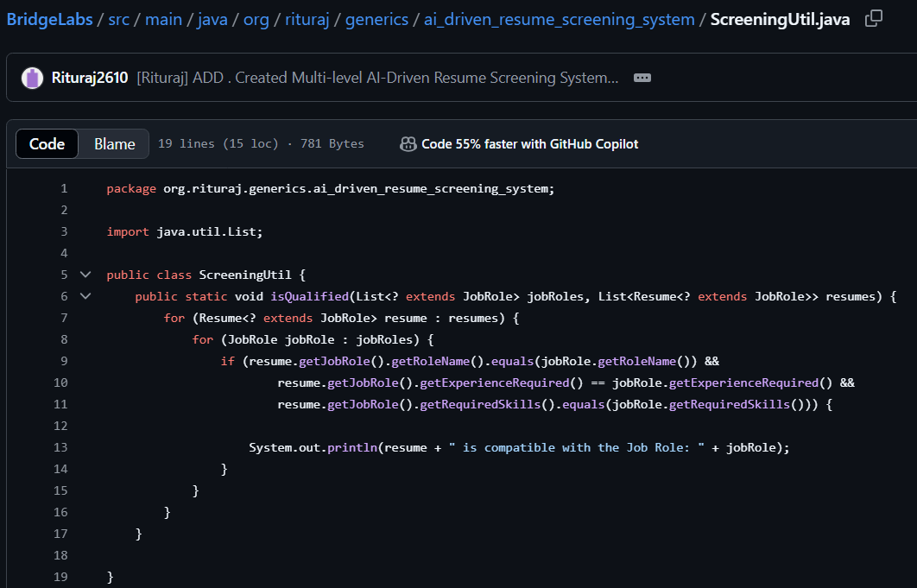Click 'Code 55% faster with GitHub Copilot'
Screen dimensions: 917x588
pyautogui.click(x=530, y=144)
